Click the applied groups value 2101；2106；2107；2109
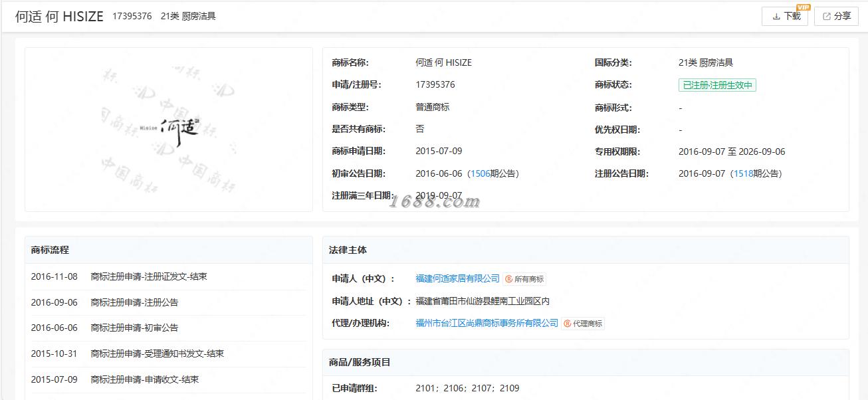The width and height of the screenshot is (868, 400). [467, 388]
